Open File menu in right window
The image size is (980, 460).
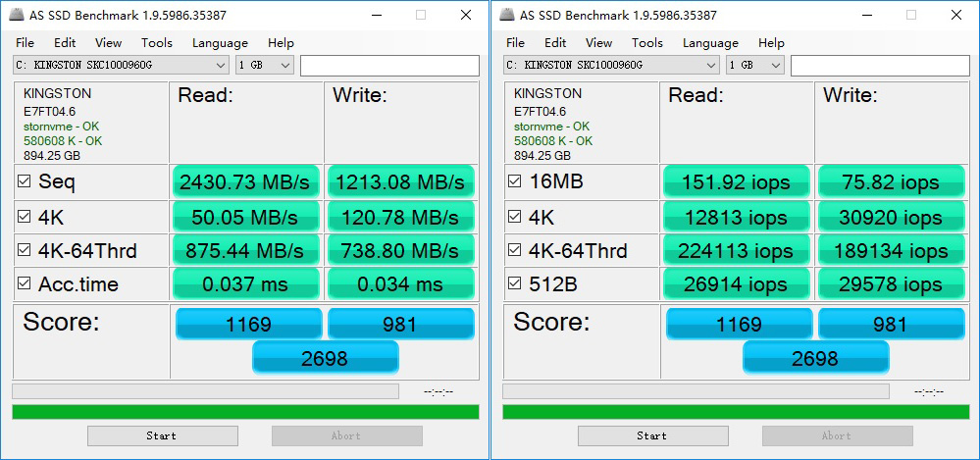click(x=516, y=42)
